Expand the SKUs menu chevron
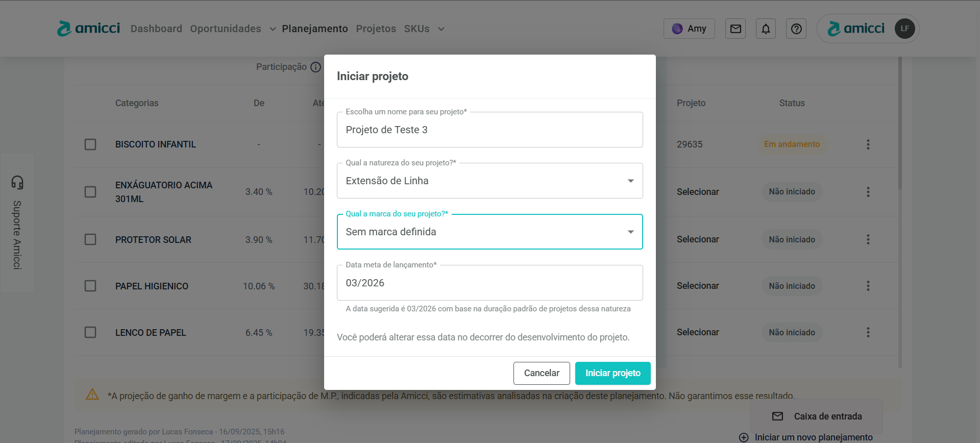 (x=442, y=29)
